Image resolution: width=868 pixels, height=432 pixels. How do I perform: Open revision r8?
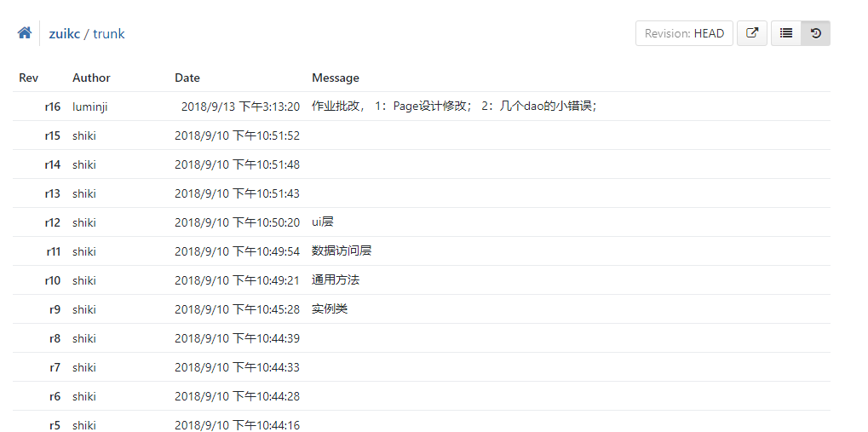tap(55, 338)
